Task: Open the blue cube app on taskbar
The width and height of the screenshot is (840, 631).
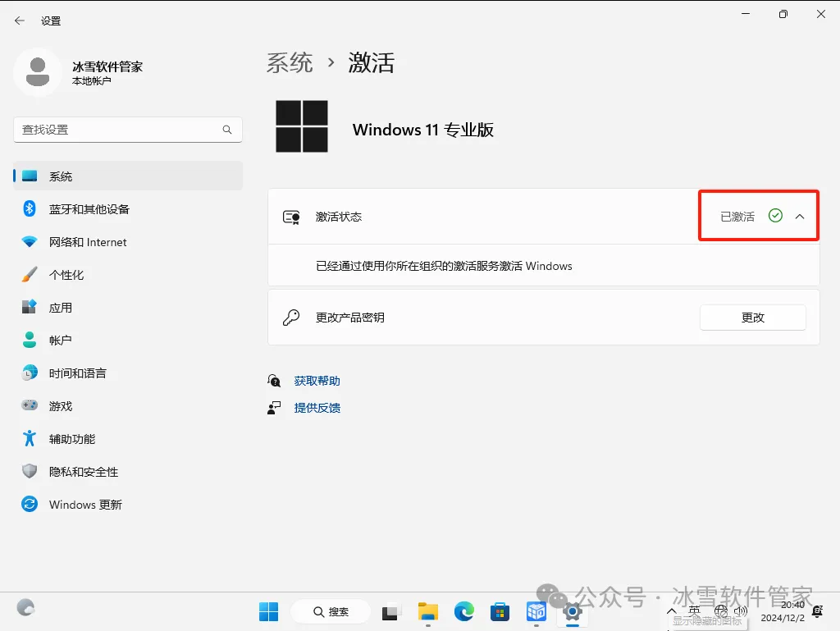Action: pos(536,611)
